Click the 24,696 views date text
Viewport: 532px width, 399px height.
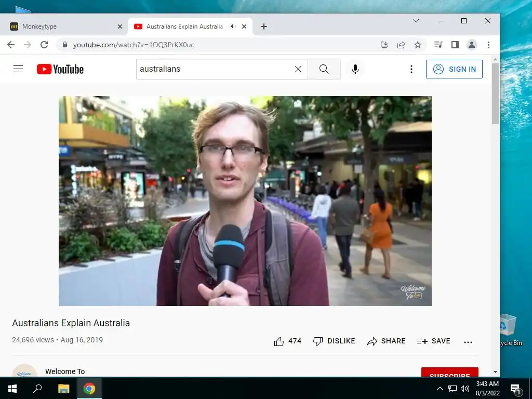pos(57,340)
